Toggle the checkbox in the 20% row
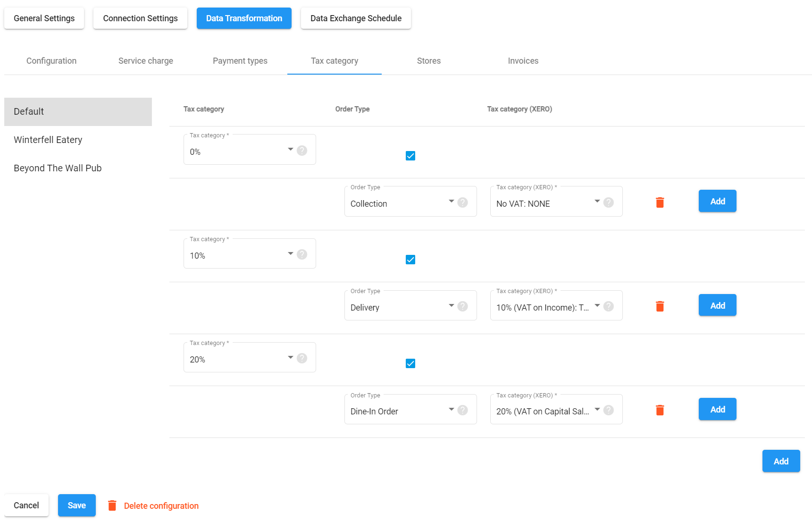Screen dimensions: 812x522 click(x=410, y=363)
